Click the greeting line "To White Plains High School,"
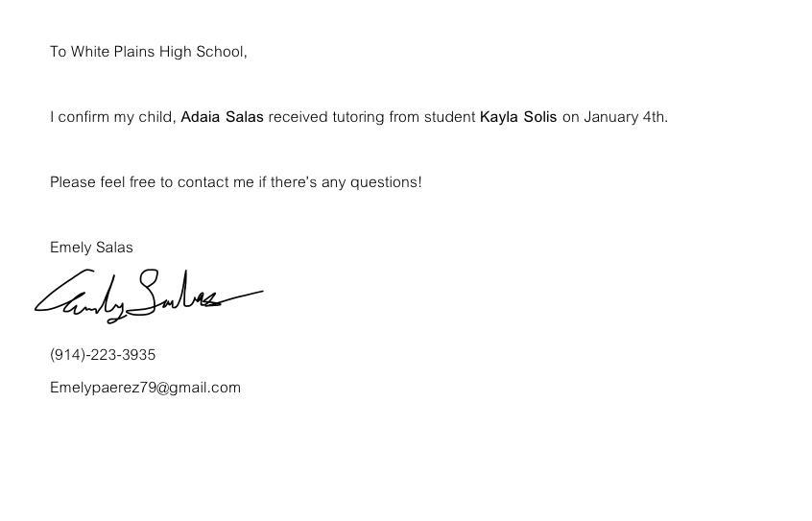The width and height of the screenshot is (812, 521). 148,52
